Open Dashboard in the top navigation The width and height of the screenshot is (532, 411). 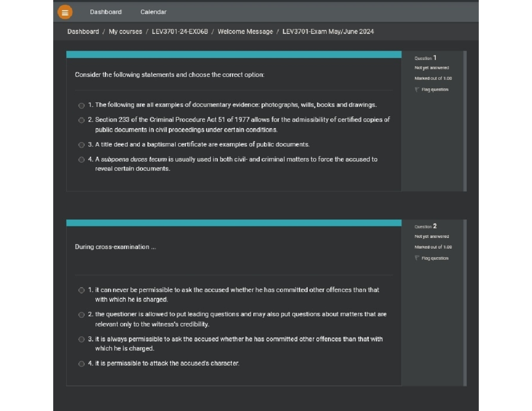106,12
